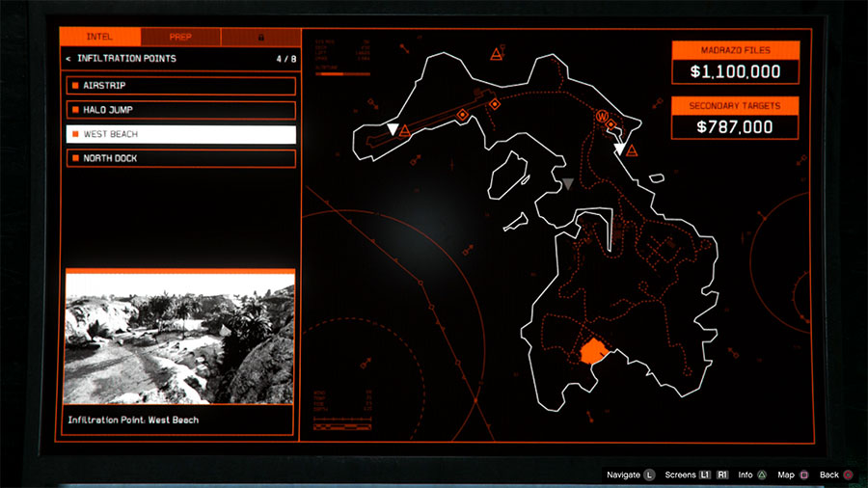Click the white arrow marker at the airstrip
868x488 pixels.
coord(392,128)
